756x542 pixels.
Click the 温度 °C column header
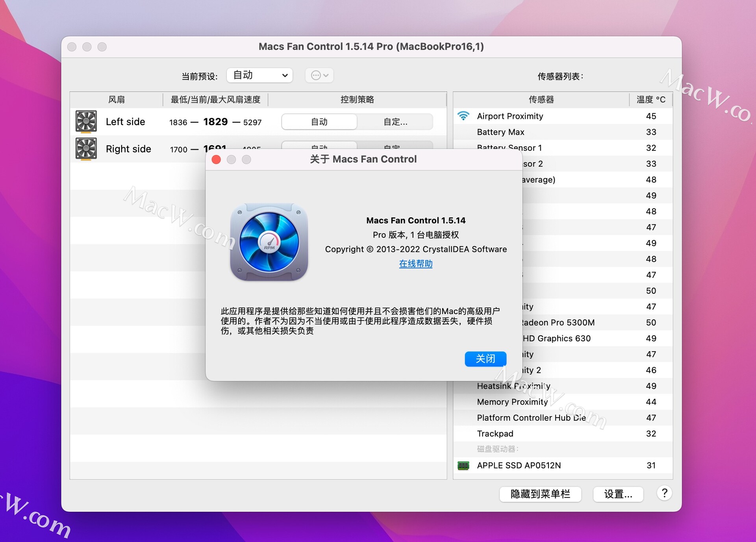(651, 100)
